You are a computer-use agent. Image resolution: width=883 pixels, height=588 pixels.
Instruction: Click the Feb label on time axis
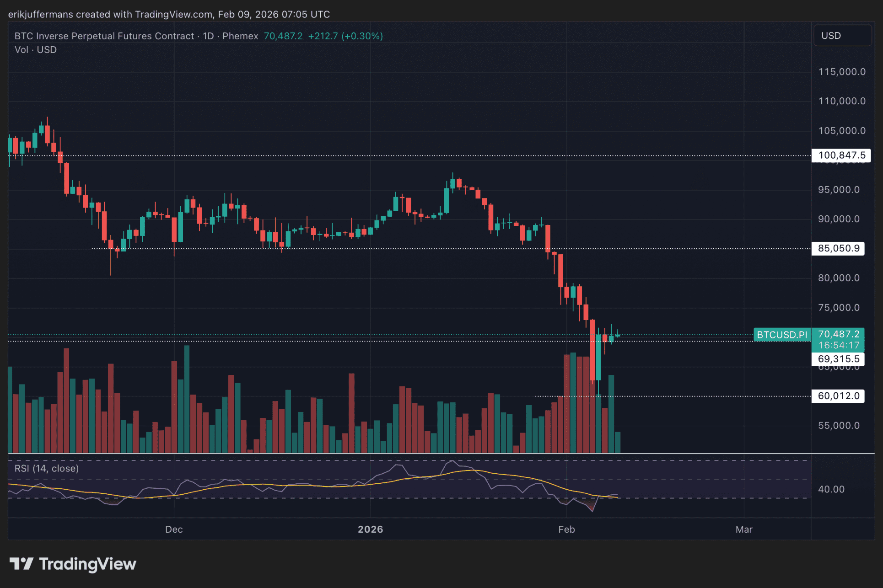click(x=566, y=529)
